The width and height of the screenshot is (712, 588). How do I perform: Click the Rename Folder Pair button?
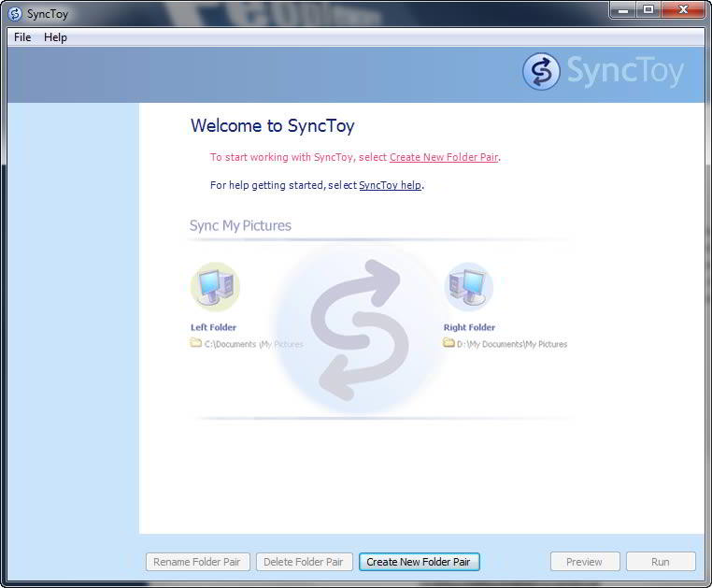click(x=197, y=562)
